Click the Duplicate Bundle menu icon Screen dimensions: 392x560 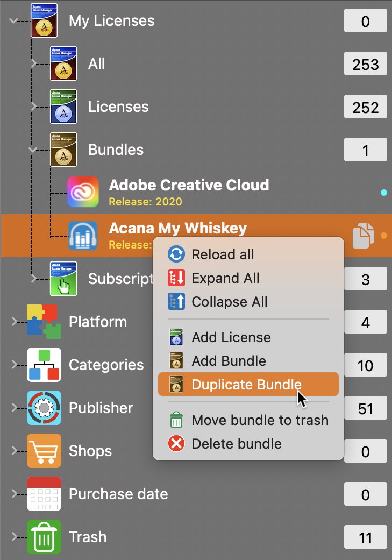(176, 384)
